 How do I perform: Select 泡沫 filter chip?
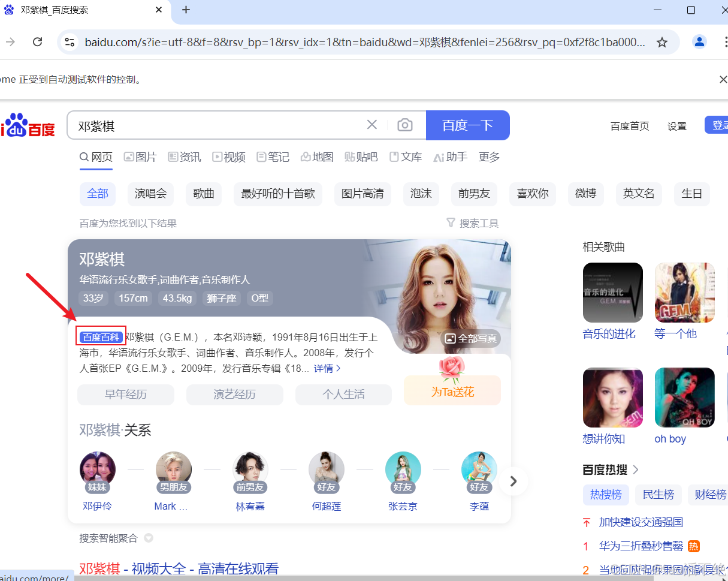[421, 194]
